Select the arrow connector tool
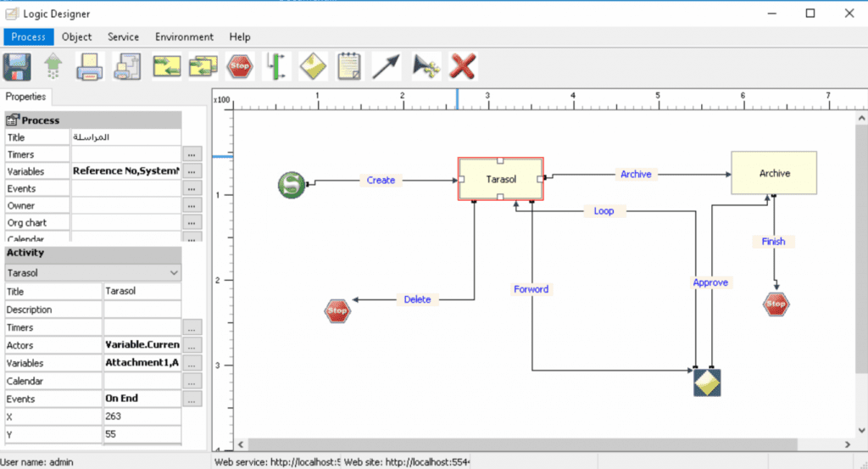This screenshot has width=868, height=469. [x=386, y=66]
